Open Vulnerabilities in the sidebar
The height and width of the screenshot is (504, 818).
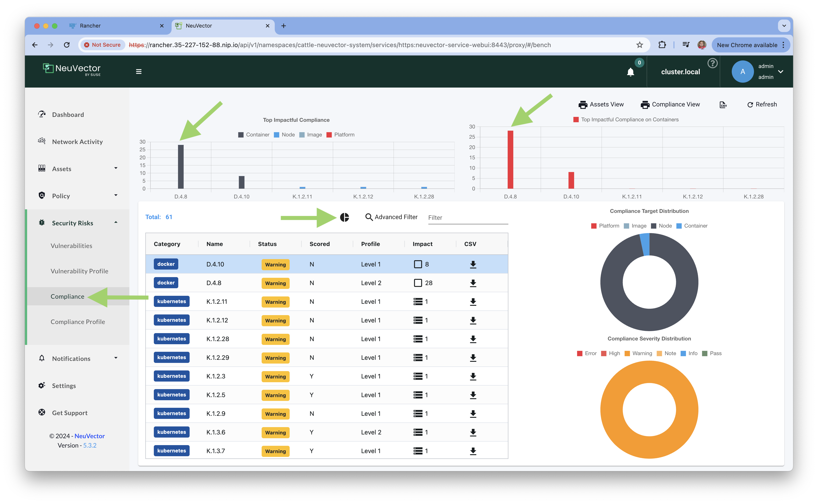click(71, 246)
